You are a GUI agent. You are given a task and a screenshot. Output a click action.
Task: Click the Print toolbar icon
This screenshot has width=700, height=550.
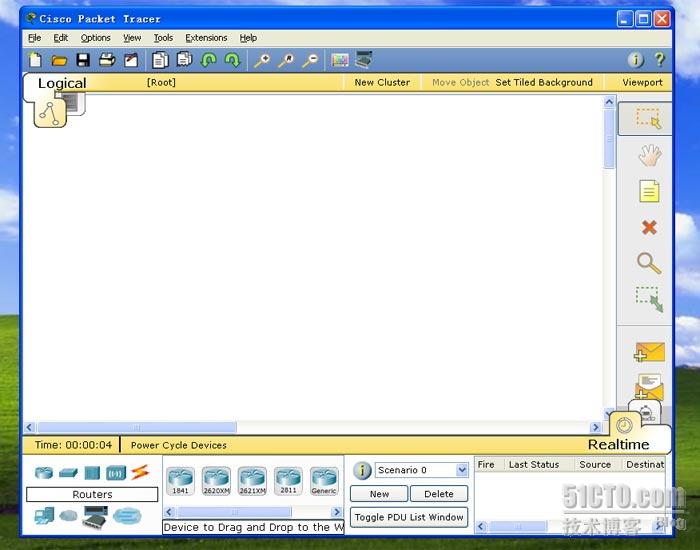click(107, 60)
